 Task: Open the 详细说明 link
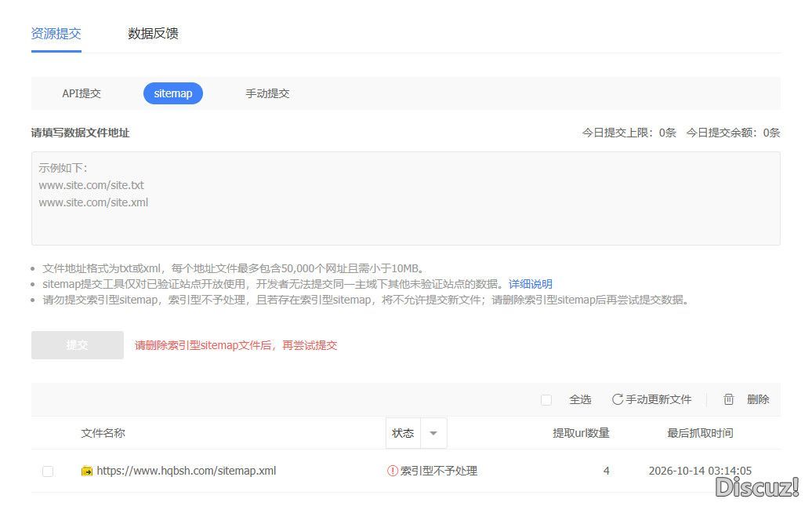pyautogui.click(x=531, y=284)
